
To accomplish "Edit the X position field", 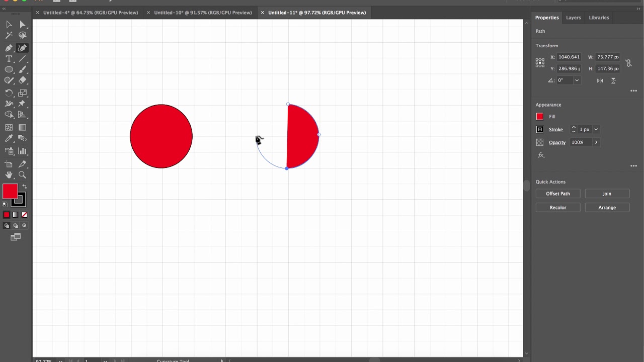I will pyautogui.click(x=569, y=57).
